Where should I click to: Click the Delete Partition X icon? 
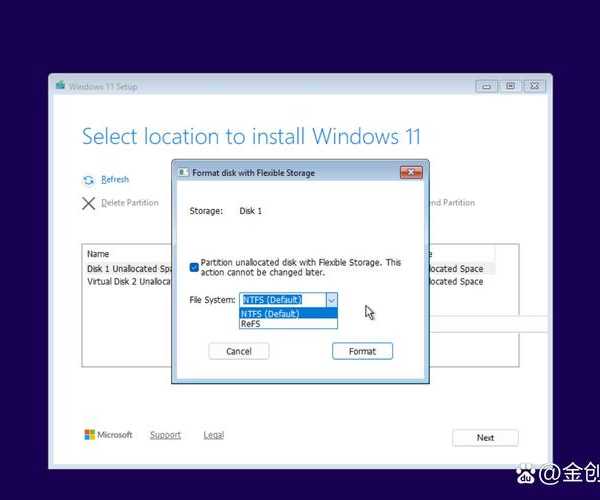click(x=88, y=203)
